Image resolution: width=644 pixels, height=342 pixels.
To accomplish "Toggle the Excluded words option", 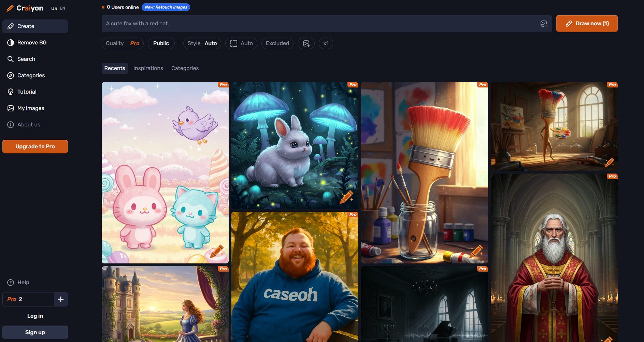I will click(277, 43).
